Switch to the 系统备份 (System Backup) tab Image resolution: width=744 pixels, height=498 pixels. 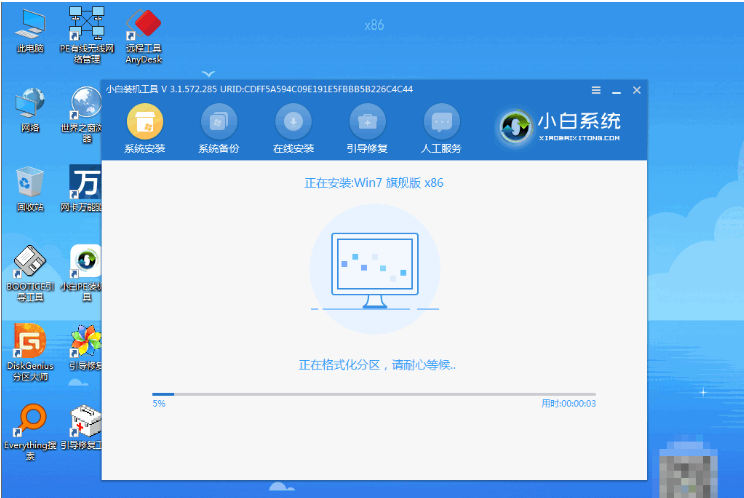[x=219, y=129]
